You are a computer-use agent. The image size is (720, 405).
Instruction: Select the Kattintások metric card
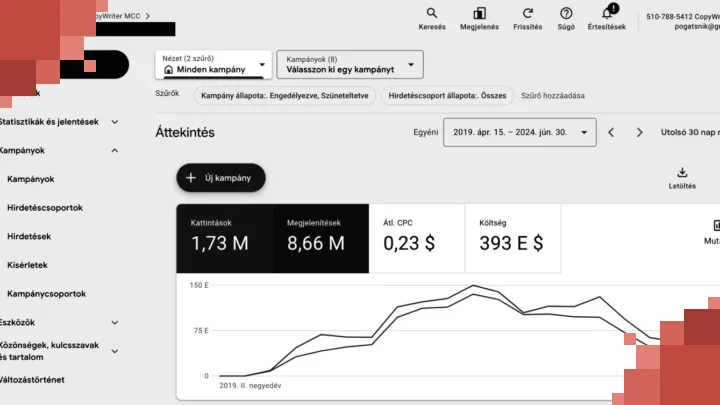[225, 238]
